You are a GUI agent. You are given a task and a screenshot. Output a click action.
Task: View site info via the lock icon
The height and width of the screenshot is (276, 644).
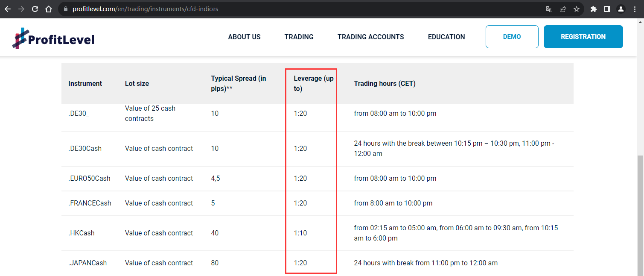point(65,9)
